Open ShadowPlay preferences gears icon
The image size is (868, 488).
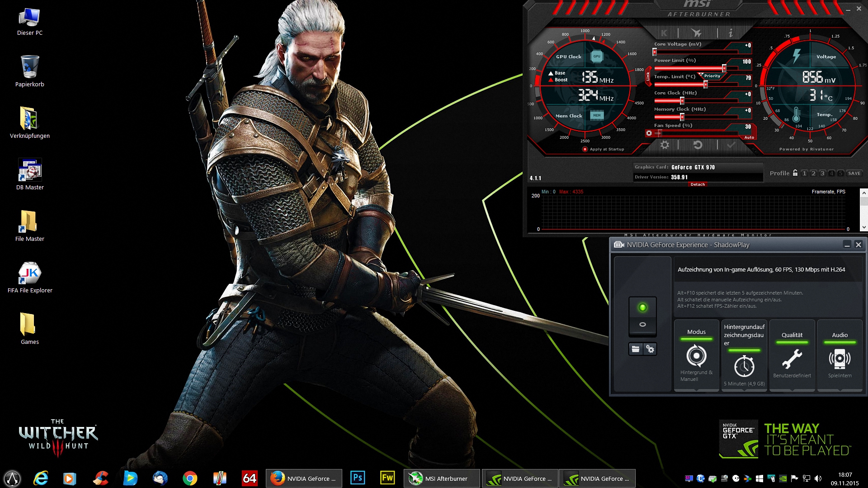pyautogui.click(x=650, y=349)
